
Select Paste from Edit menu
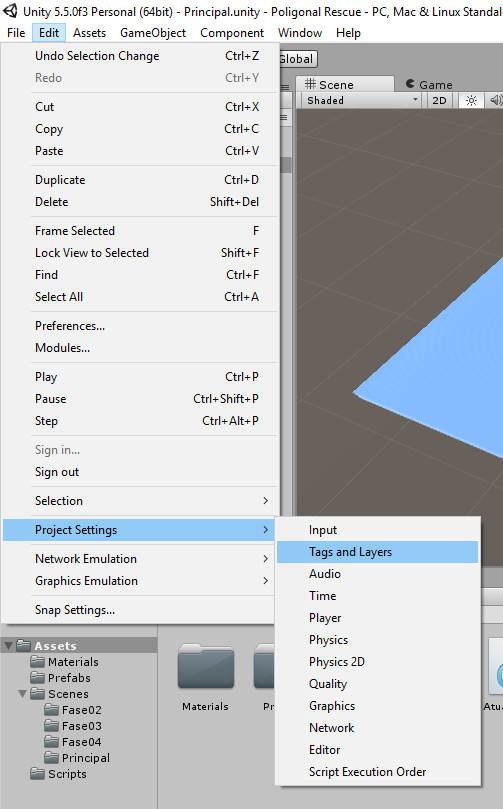[x=140, y=151]
